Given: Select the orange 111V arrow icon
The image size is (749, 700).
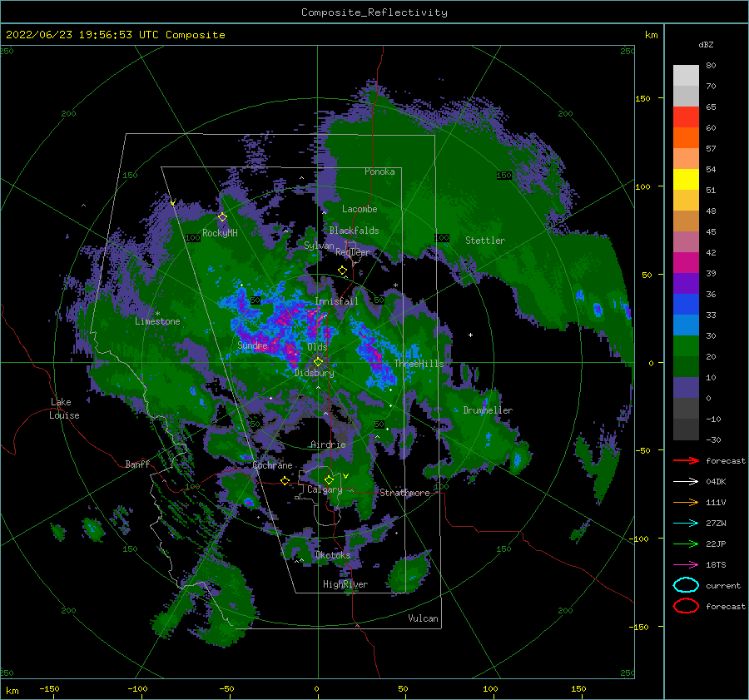Looking at the screenshot, I should tap(686, 502).
